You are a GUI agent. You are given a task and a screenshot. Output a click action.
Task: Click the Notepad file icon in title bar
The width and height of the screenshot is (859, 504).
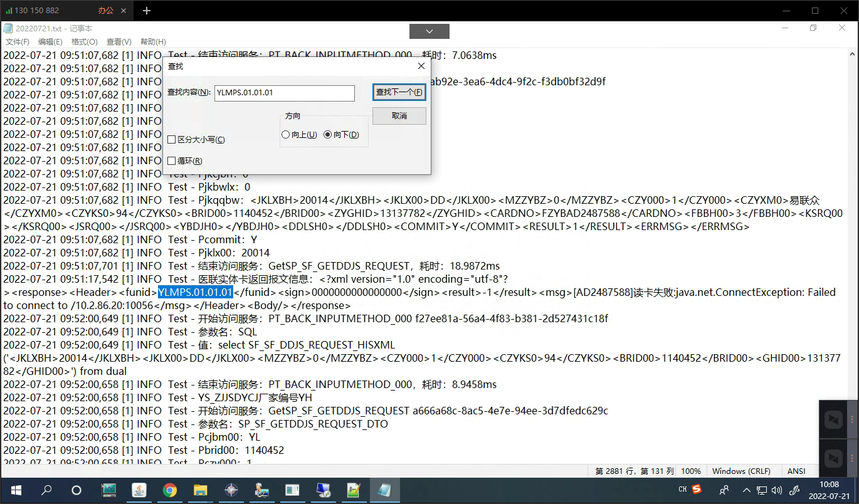(x=8, y=28)
